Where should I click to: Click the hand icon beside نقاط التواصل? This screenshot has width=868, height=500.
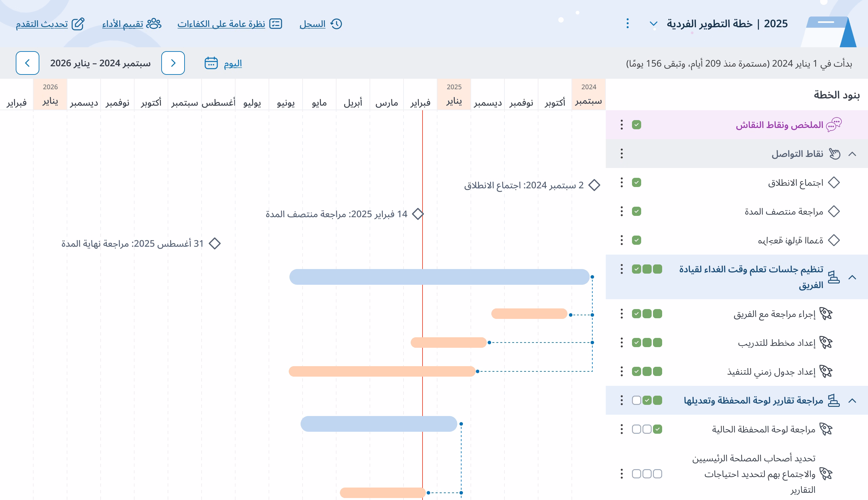click(834, 154)
